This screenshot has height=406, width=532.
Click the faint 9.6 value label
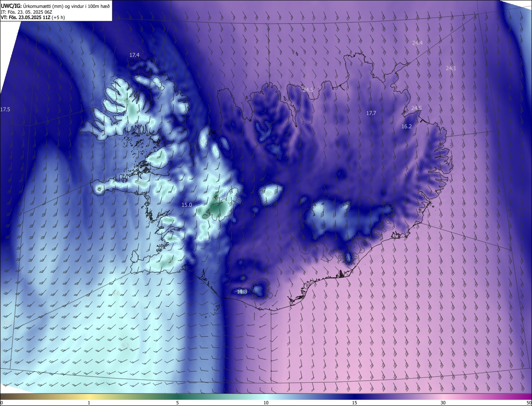(116, 293)
